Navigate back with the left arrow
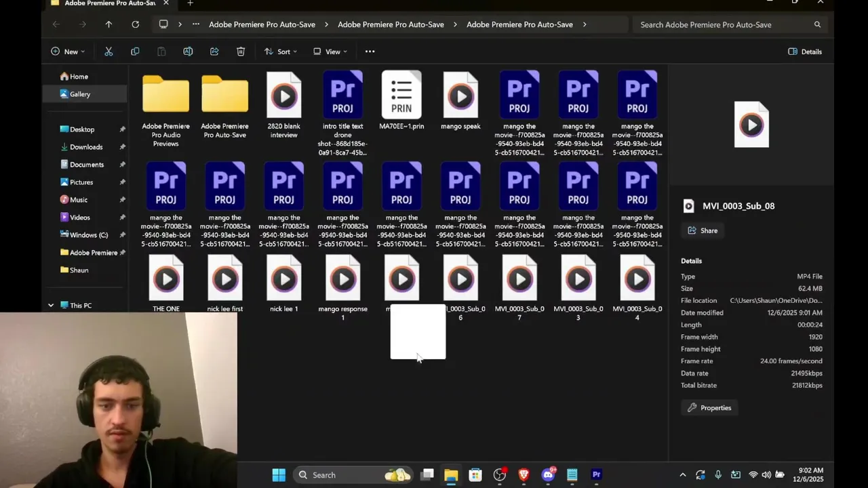This screenshot has height=488, width=868. (x=56, y=24)
